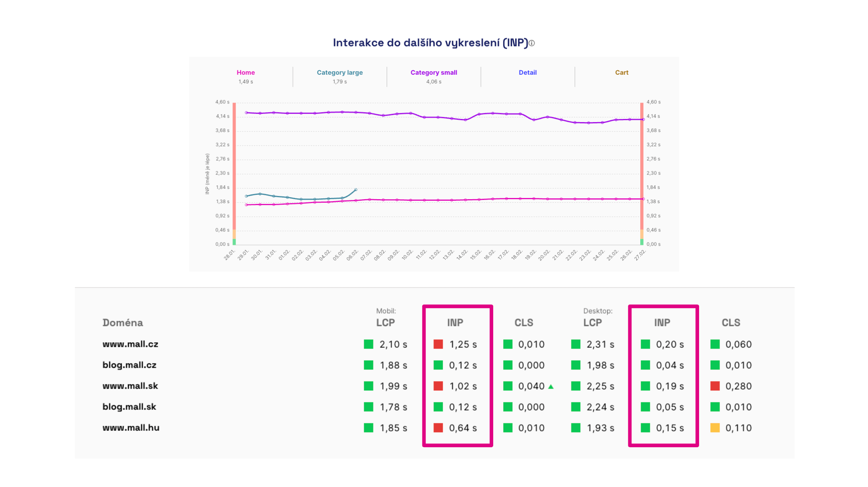Image resolution: width=868 pixels, height=487 pixels.
Task: Click the Desktop CLS column header
Action: 731,323
